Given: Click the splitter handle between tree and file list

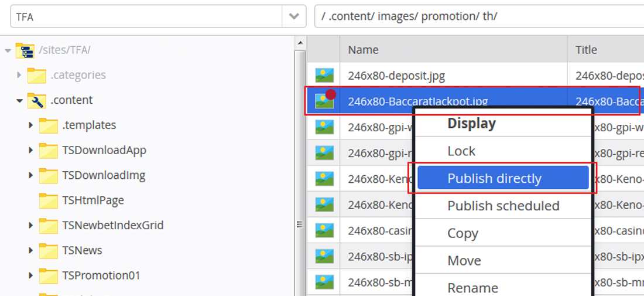Looking at the screenshot, I should 300,224.
